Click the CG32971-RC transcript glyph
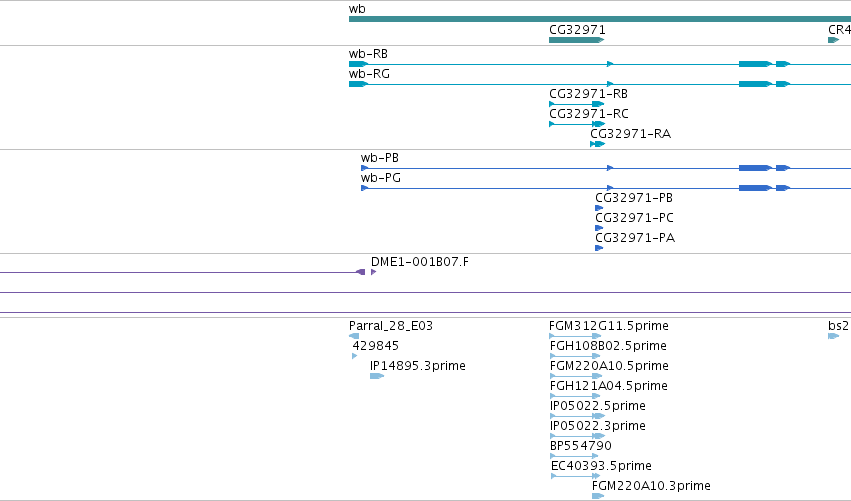 (x=576, y=124)
